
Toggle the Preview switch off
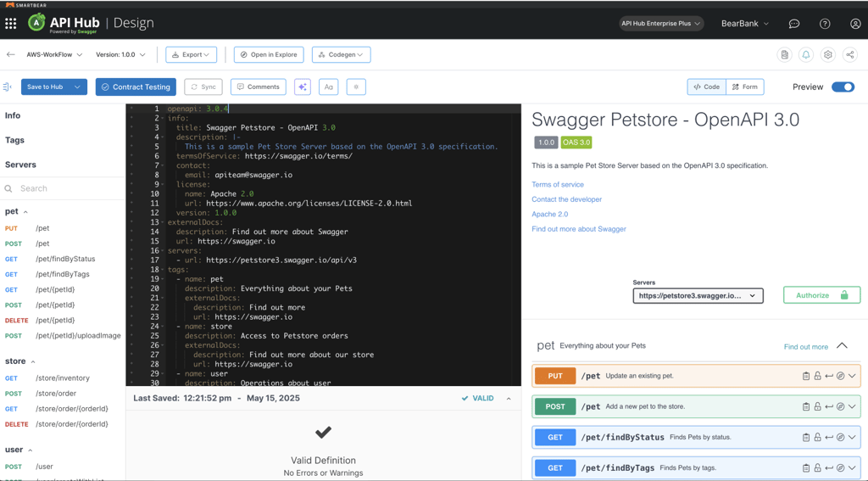coord(843,87)
